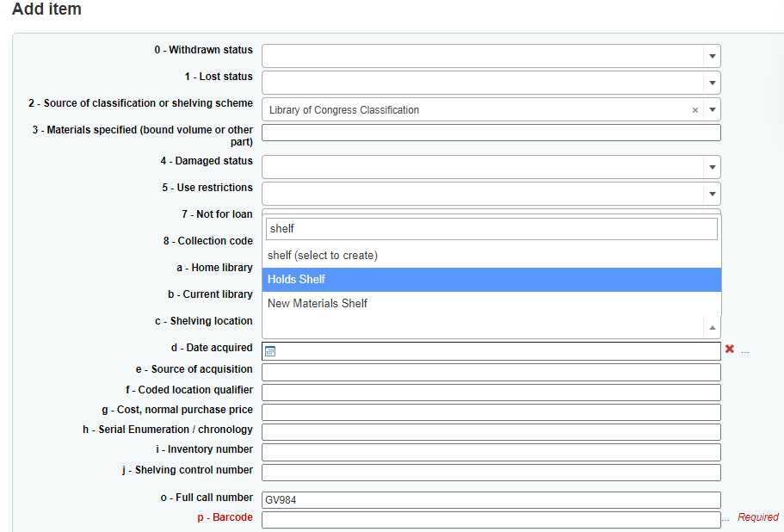Click the Full call number field with GV984

coord(491,500)
